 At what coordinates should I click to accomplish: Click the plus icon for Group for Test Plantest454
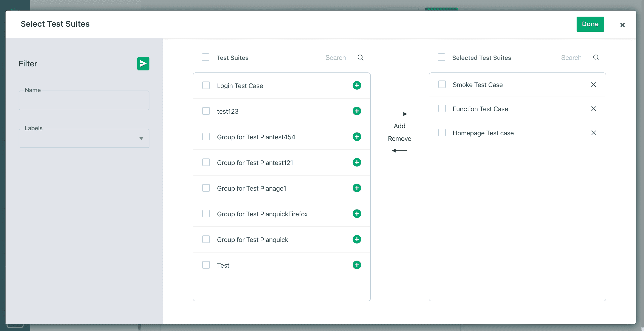tap(357, 137)
